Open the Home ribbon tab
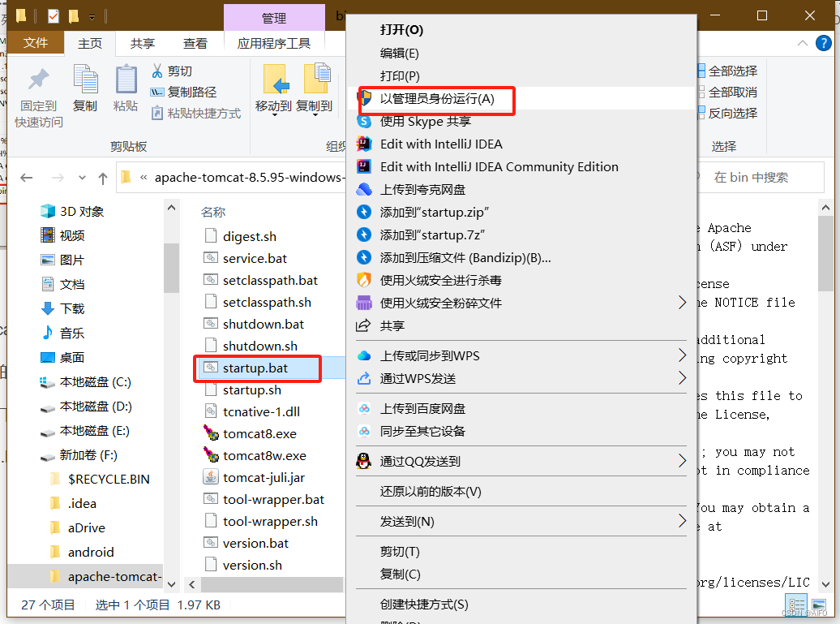Viewport: 840px width, 624px height. point(90,44)
